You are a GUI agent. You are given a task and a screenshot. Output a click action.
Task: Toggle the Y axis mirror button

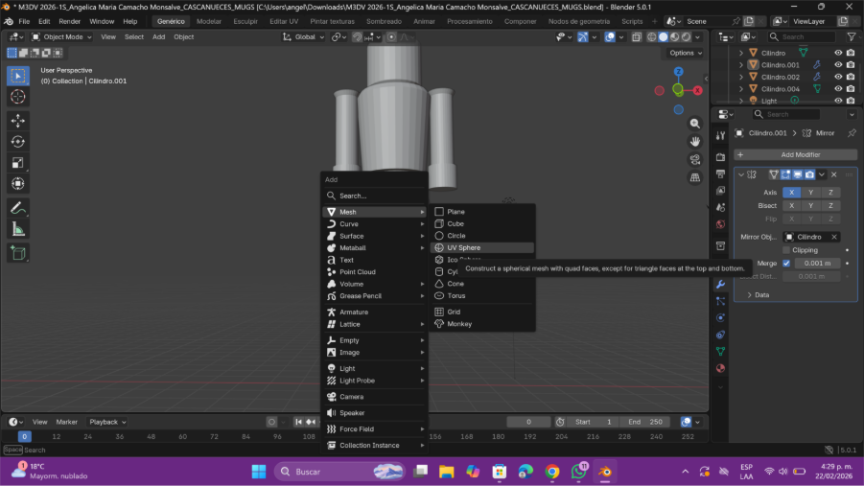point(810,192)
